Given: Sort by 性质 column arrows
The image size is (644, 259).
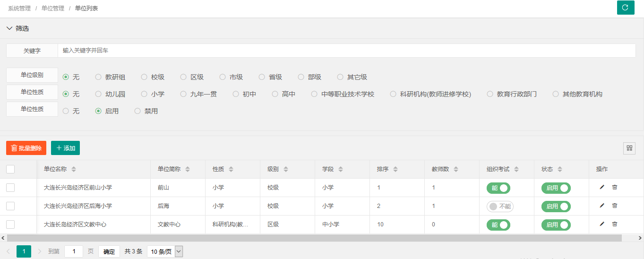Looking at the screenshot, I should coord(231,169).
